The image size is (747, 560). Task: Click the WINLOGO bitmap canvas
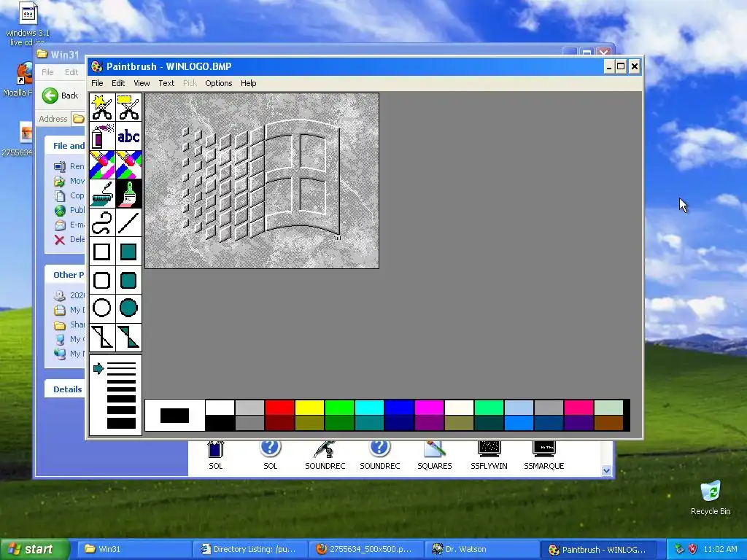point(262,181)
